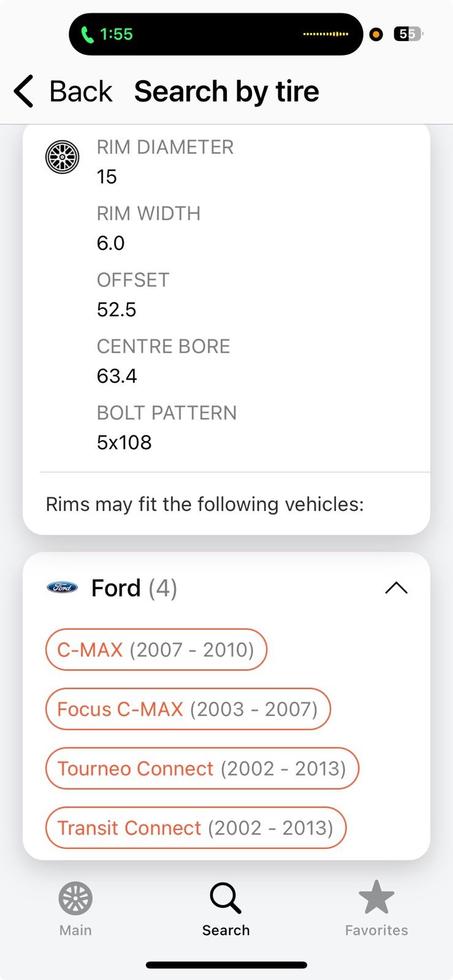This screenshot has width=453, height=980.
Task: Switch to the Main tab label
Action: [75, 930]
